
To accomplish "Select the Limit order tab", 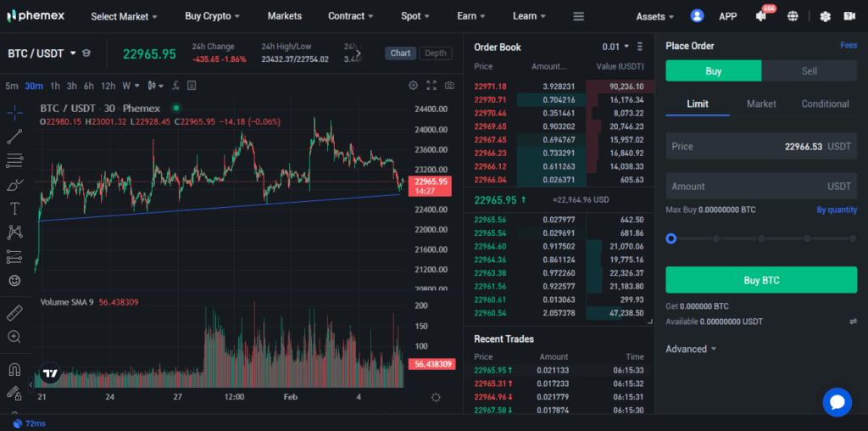I will [x=698, y=104].
